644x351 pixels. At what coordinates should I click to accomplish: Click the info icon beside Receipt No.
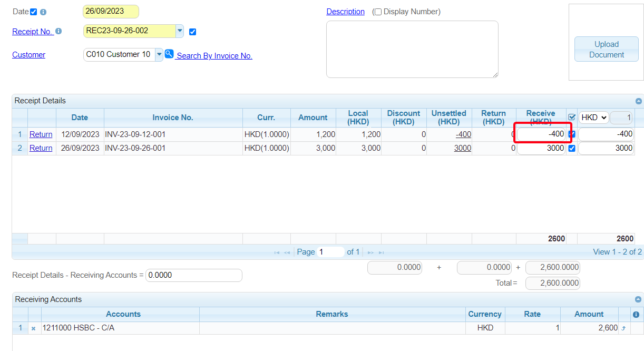[x=58, y=32]
